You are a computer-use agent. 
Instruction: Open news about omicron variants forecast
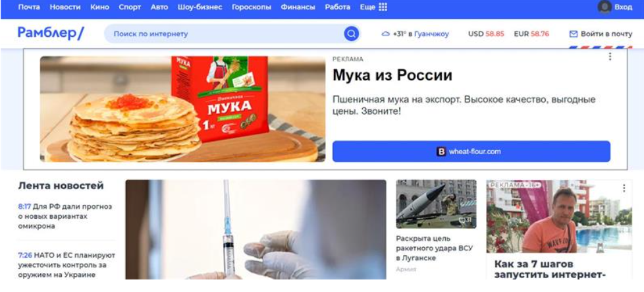(65, 216)
